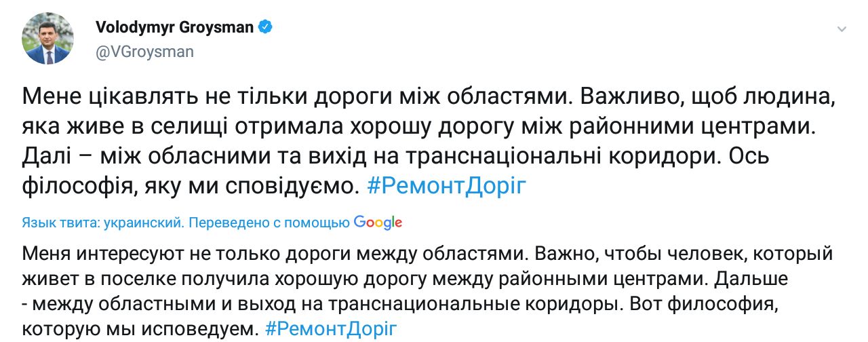Expand the tweet options chevron
This screenshot has width=868, height=342.
pos(841,30)
